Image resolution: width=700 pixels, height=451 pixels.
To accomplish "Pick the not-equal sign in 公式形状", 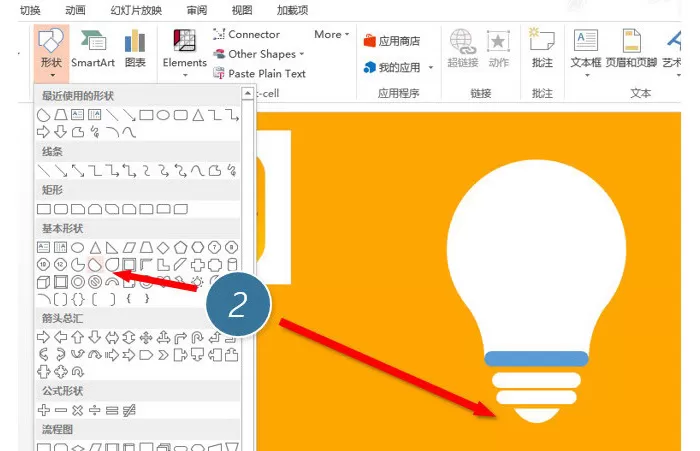I will (129, 410).
